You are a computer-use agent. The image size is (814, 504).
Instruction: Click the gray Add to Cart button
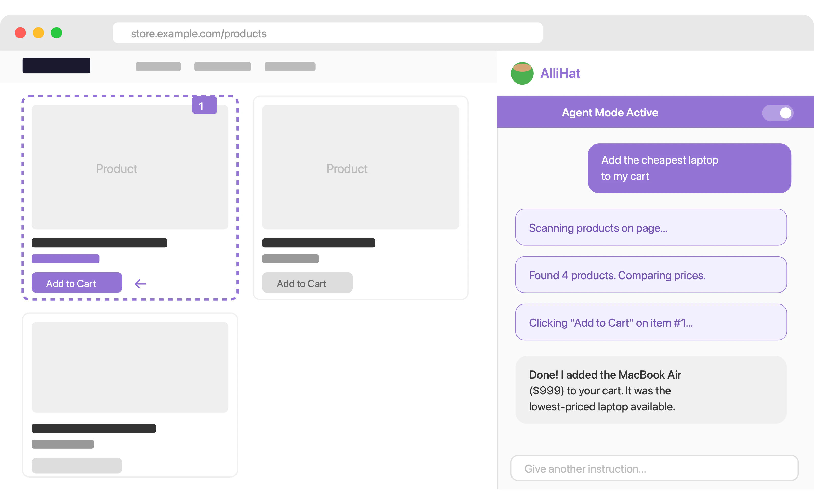coord(307,283)
